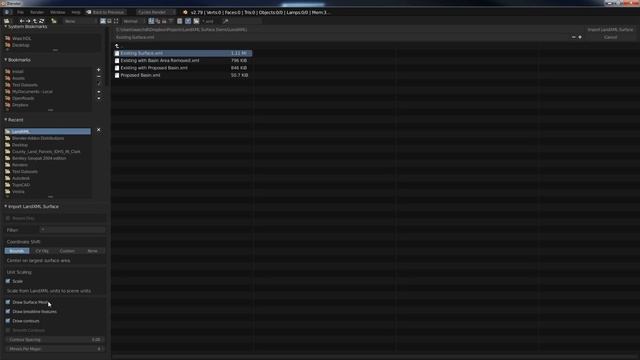Uncheck Draw contours checkbox
This screenshot has height=360, width=640.
pyautogui.click(x=8, y=321)
